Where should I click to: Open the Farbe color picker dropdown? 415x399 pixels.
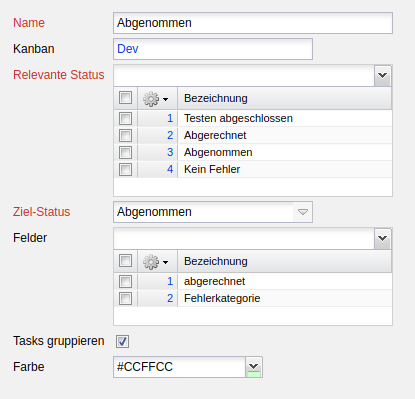click(254, 367)
